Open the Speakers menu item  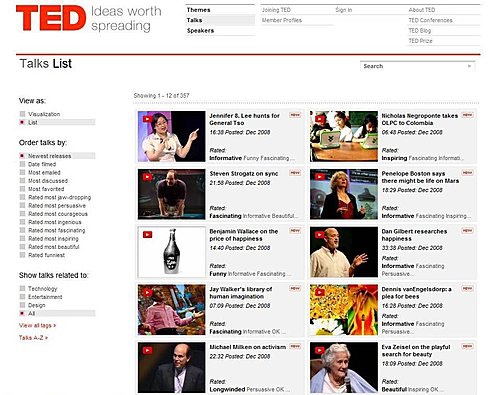click(x=200, y=31)
